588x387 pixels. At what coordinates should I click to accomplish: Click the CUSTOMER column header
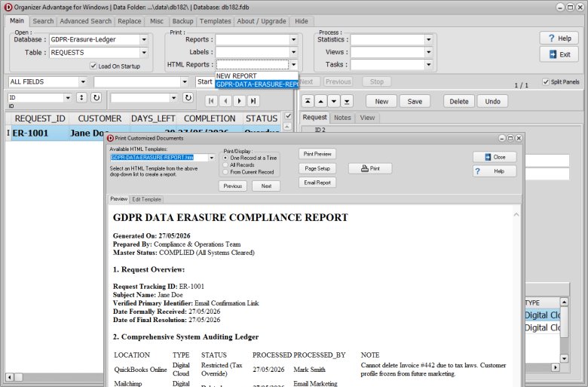click(x=100, y=118)
